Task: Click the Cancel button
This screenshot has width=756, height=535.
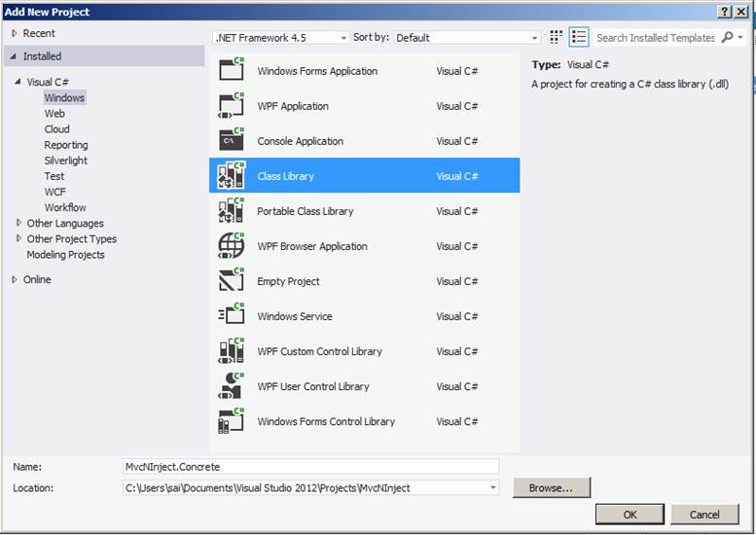Action: tap(704, 515)
